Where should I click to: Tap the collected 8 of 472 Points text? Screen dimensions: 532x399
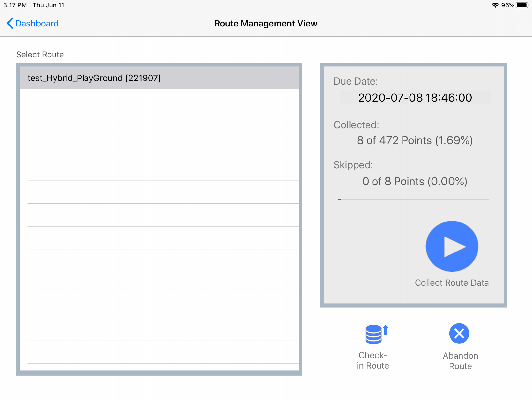click(415, 140)
